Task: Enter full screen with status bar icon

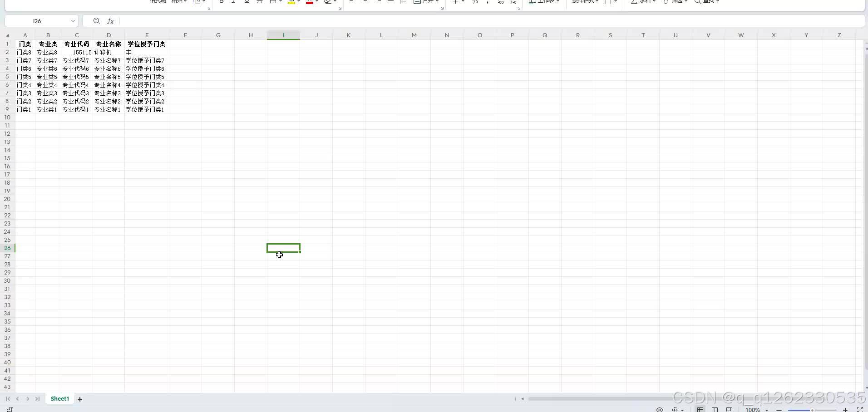Action: pyautogui.click(x=860, y=409)
